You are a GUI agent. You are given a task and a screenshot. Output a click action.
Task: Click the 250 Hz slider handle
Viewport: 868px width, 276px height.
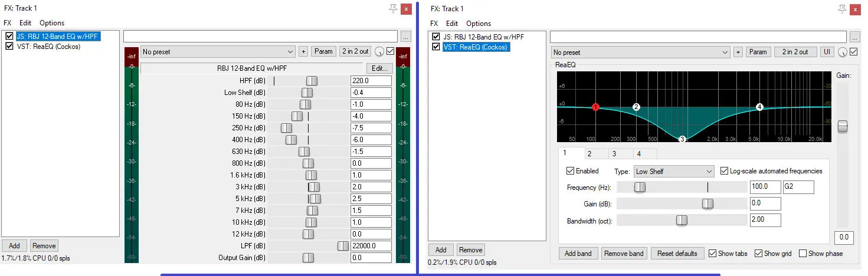click(286, 128)
